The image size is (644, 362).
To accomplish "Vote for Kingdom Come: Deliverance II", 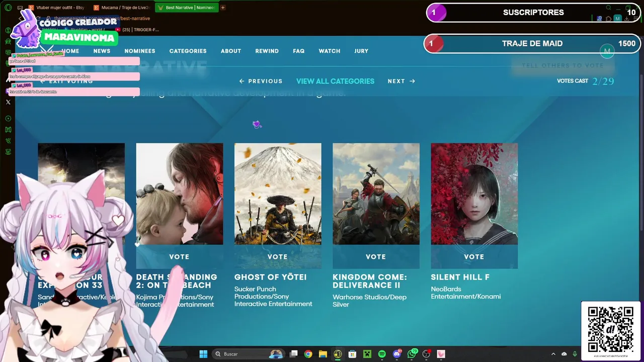I will (376, 256).
